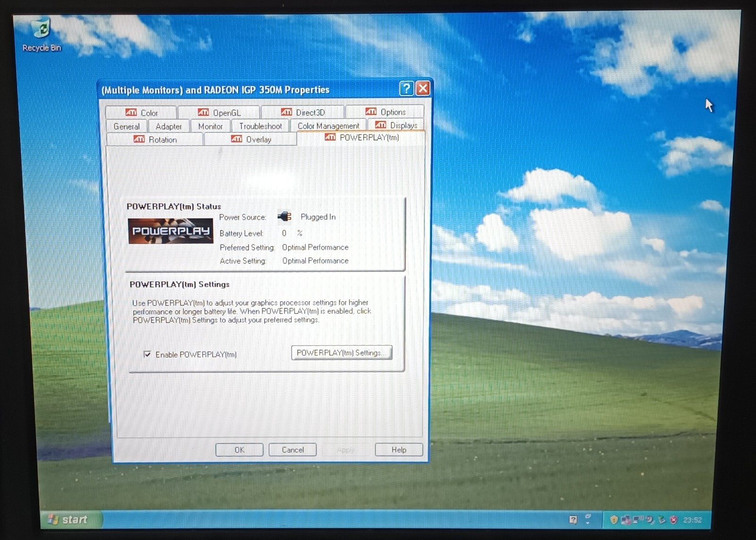Click the disconnected network tray icon

click(x=626, y=520)
